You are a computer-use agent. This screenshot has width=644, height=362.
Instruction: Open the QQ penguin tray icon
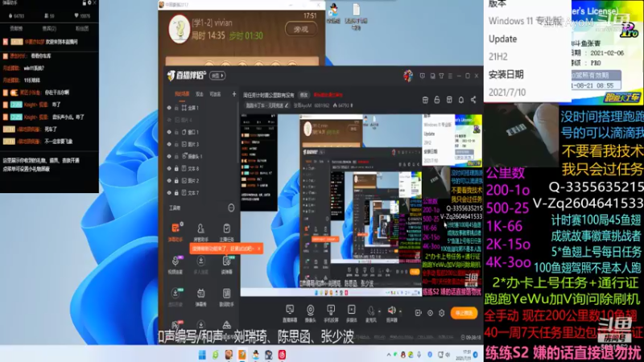click(403, 355)
